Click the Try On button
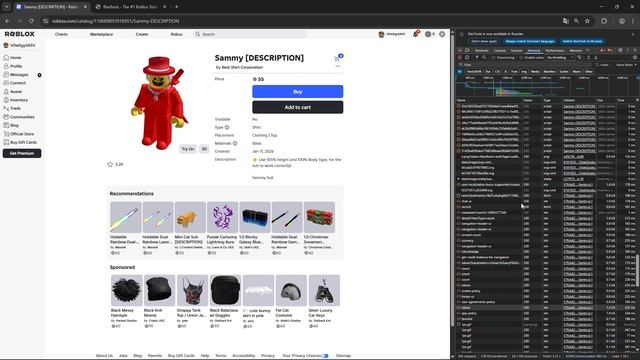 tap(188, 149)
